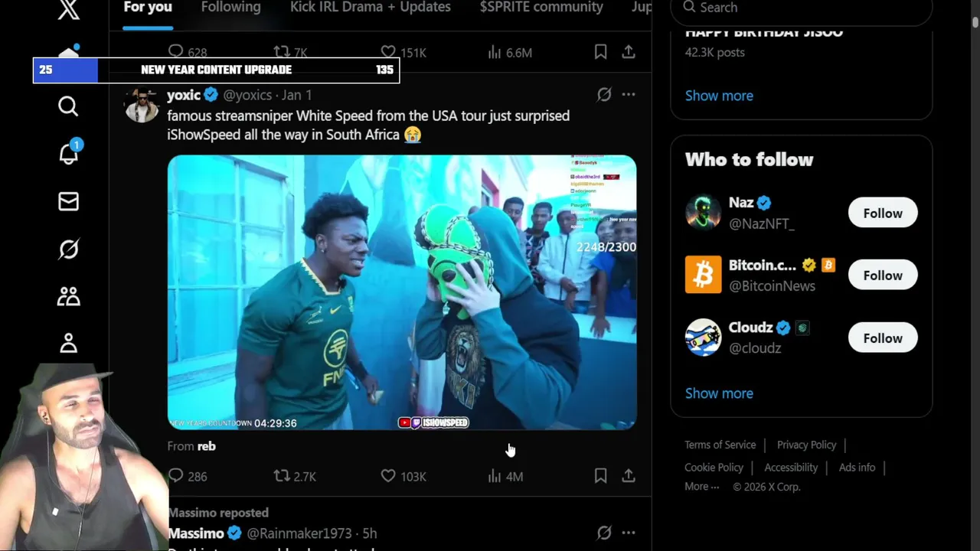
Task: Follow the Naz account
Action: tap(883, 214)
